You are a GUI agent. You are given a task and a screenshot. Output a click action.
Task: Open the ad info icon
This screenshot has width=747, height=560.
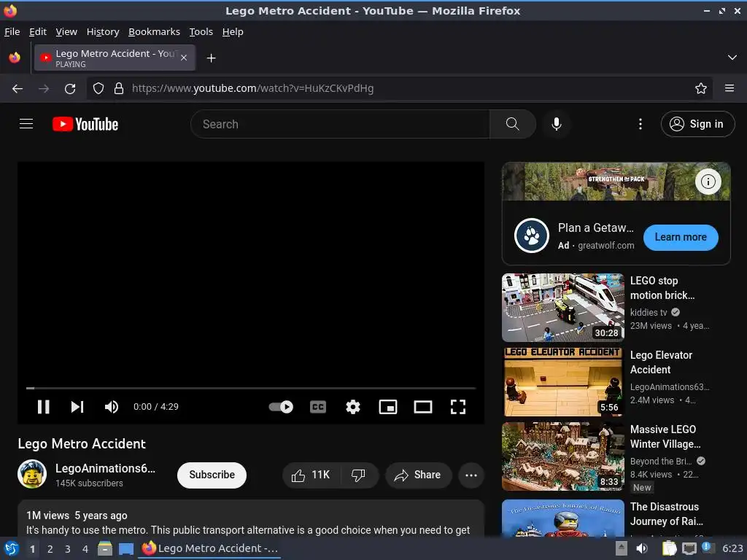tap(708, 182)
